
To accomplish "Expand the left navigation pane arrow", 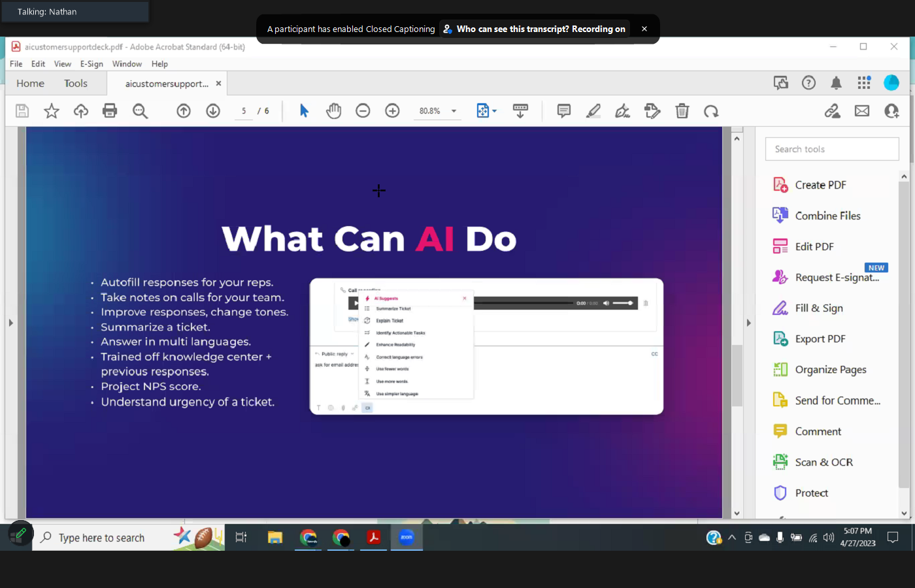I will [x=10, y=323].
